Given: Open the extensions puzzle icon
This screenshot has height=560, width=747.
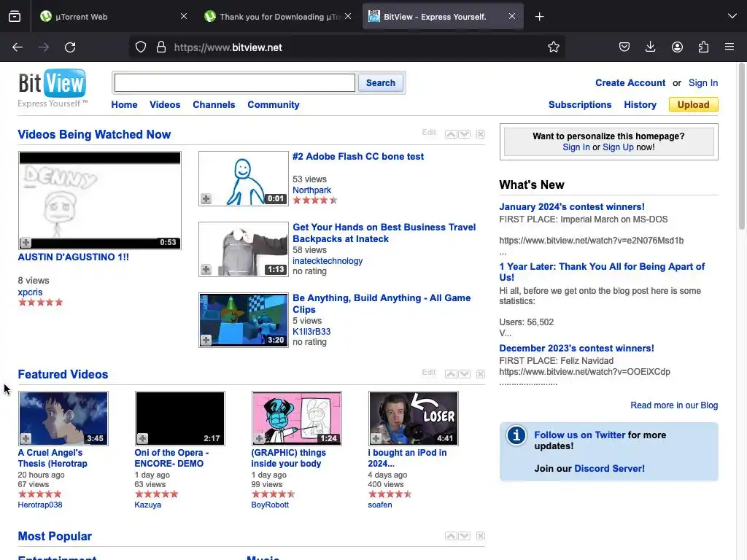Looking at the screenshot, I should 703,47.
